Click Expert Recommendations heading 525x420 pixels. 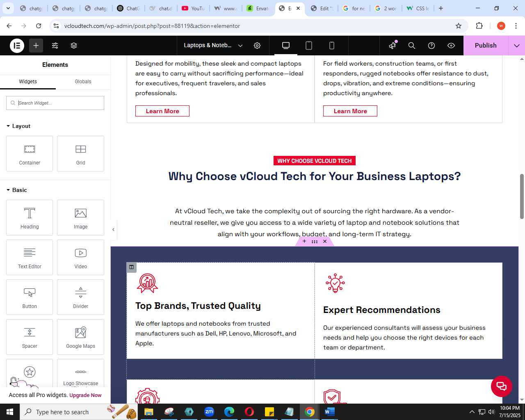click(382, 310)
